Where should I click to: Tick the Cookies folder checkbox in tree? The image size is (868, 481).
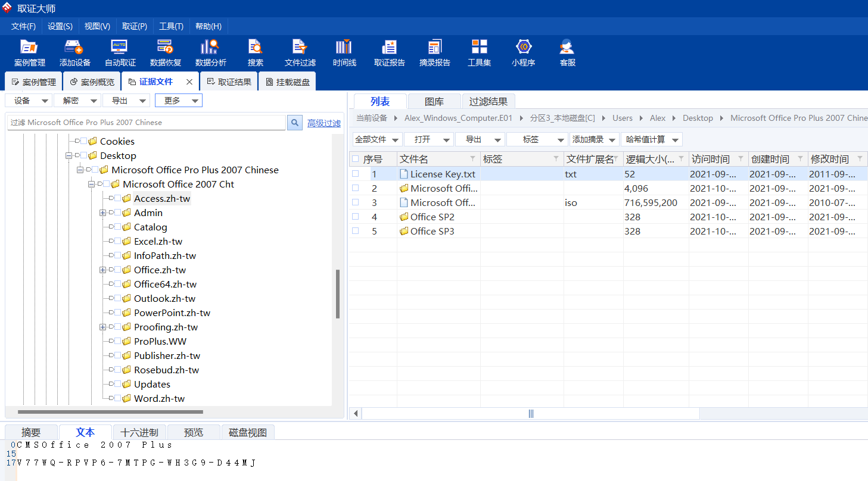click(83, 141)
